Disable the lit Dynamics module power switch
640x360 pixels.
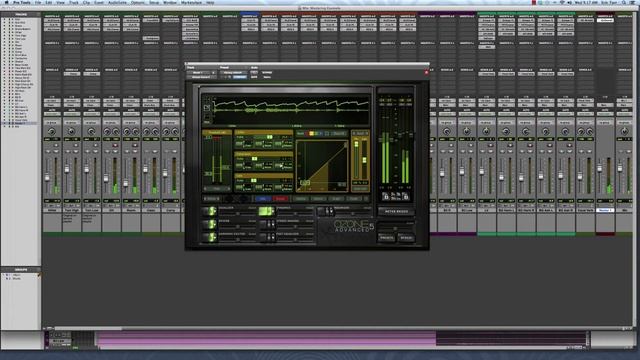[x=267, y=211]
